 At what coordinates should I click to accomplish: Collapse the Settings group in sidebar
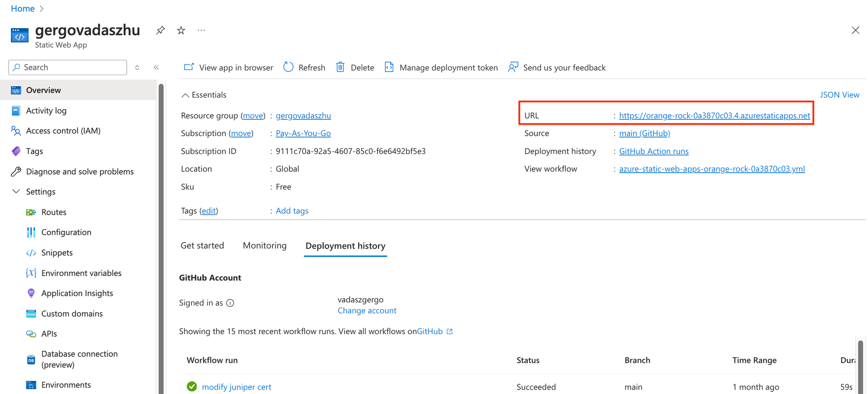tap(16, 191)
